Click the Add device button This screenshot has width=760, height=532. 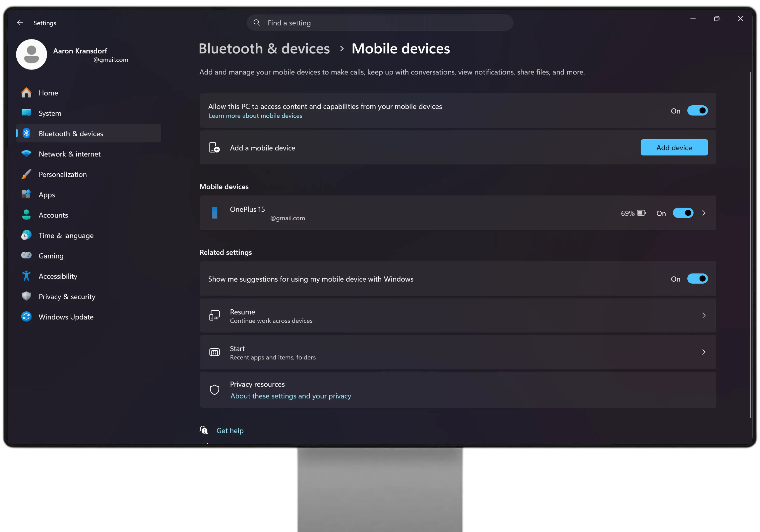[674, 147]
